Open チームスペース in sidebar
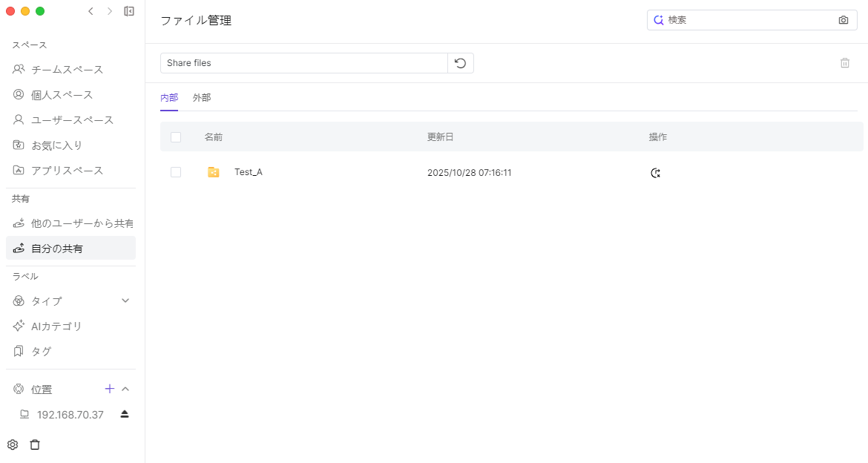Image resolution: width=868 pixels, height=463 pixels. click(67, 70)
